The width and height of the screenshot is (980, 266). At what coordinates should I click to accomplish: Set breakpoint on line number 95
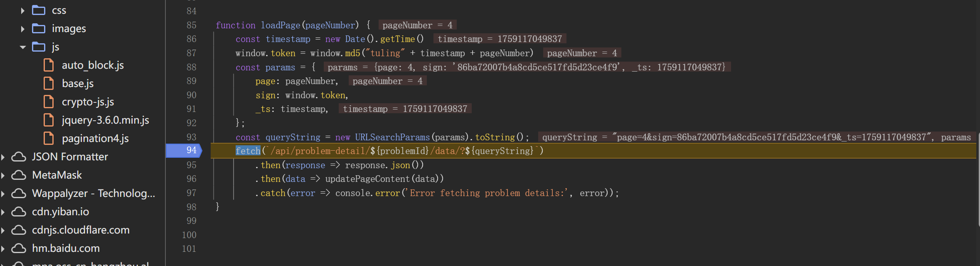click(x=191, y=165)
